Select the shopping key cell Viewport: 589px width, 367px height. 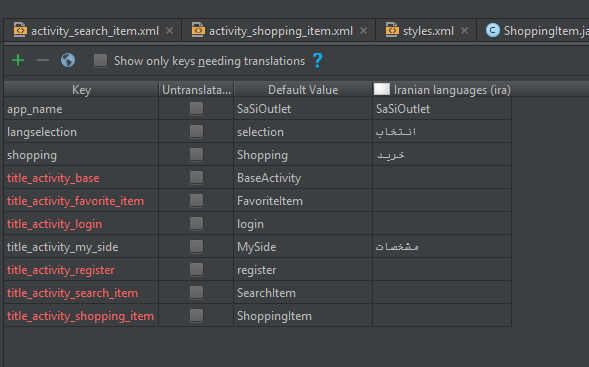pos(81,155)
